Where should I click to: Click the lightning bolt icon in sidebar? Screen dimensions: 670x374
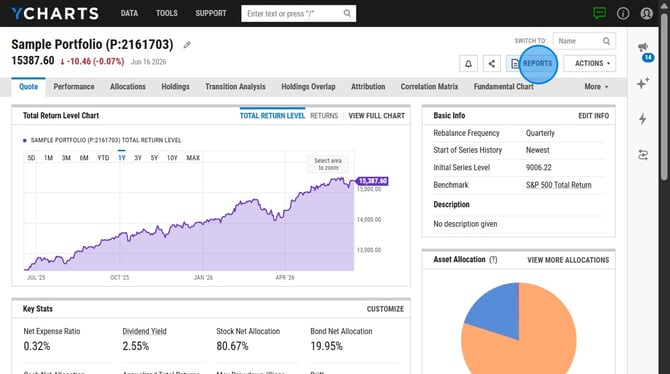click(643, 119)
